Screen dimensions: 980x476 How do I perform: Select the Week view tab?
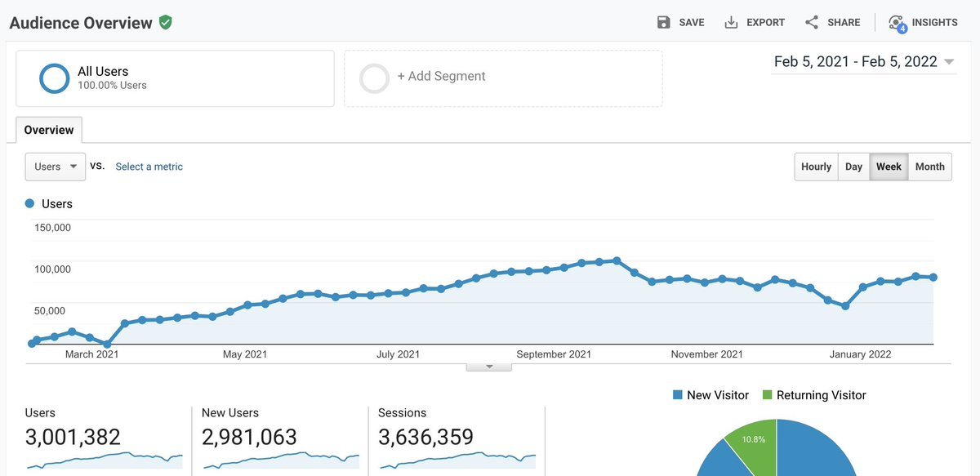pyautogui.click(x=889, y=167)
